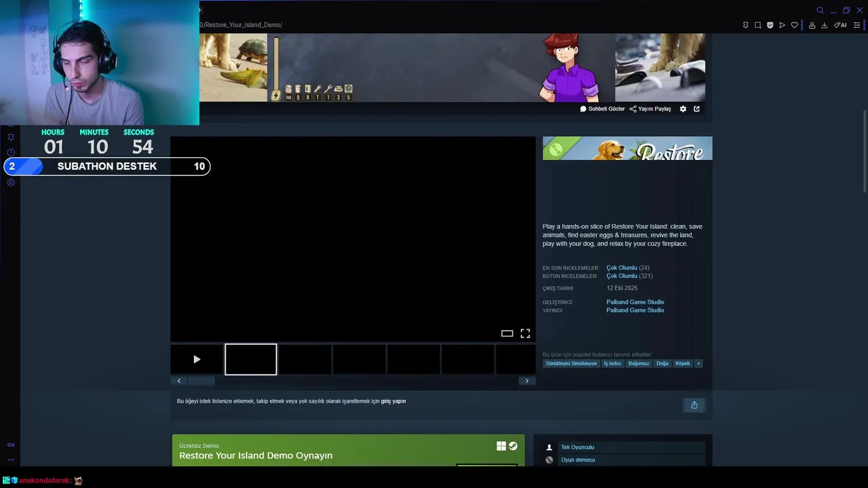Viewport: 868px width, 488px height.
Task: Open 'Oyun demosu' feature link
Action: point(578,460)
